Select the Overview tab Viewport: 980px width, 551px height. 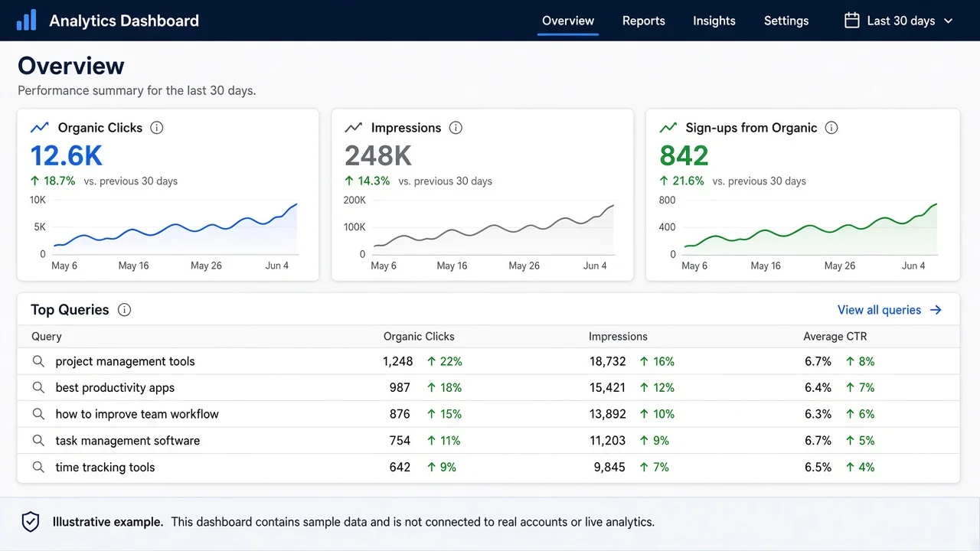pos(568,21)
